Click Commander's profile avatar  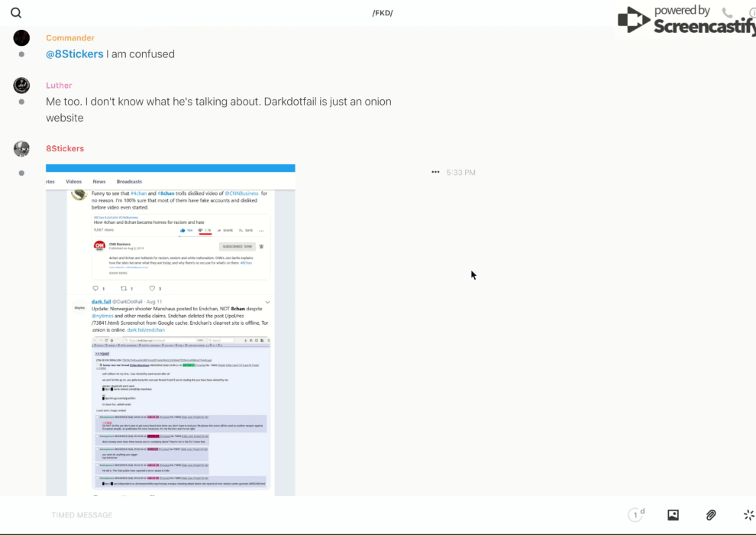(21, 38)
